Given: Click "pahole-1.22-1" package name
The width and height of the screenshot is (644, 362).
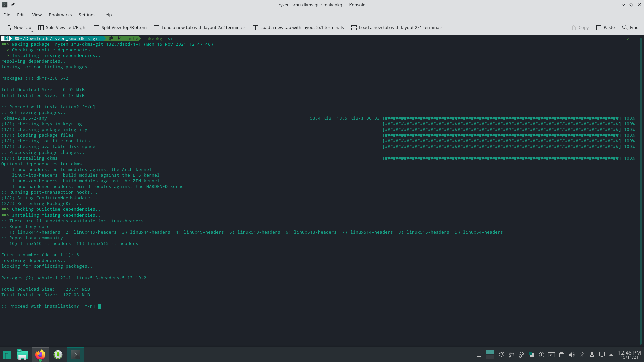Looking at the screenshot, I should pyautogui.click(x=54, y=278).
